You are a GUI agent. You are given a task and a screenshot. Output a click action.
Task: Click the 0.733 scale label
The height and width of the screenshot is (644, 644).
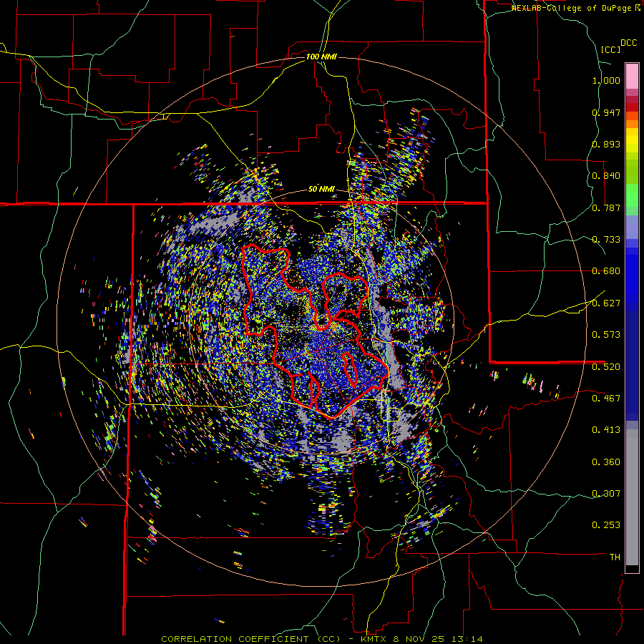[x=606, y=240]
